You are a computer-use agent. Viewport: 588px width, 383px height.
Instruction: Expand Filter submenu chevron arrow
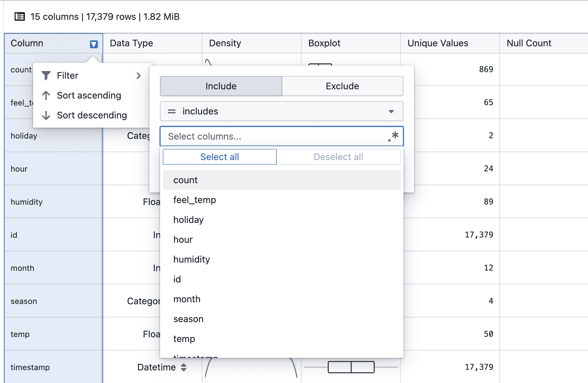(139, 76)
